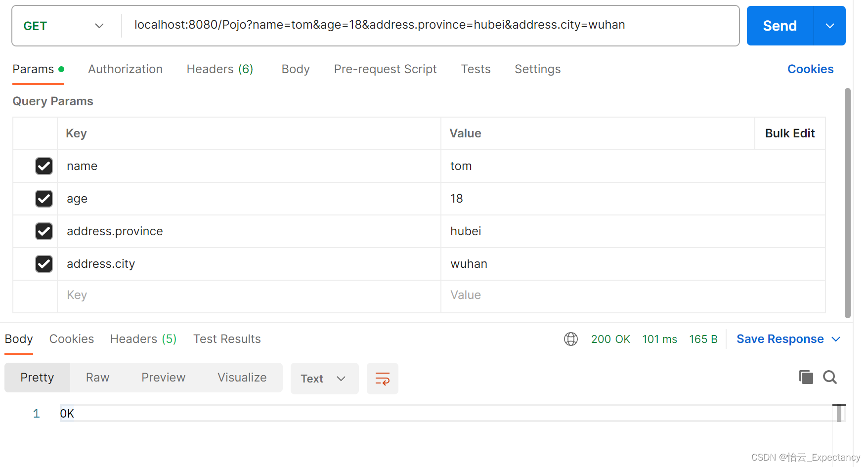868x467 pixels.
Task: Click the Send button
Action: coord(779,25)
